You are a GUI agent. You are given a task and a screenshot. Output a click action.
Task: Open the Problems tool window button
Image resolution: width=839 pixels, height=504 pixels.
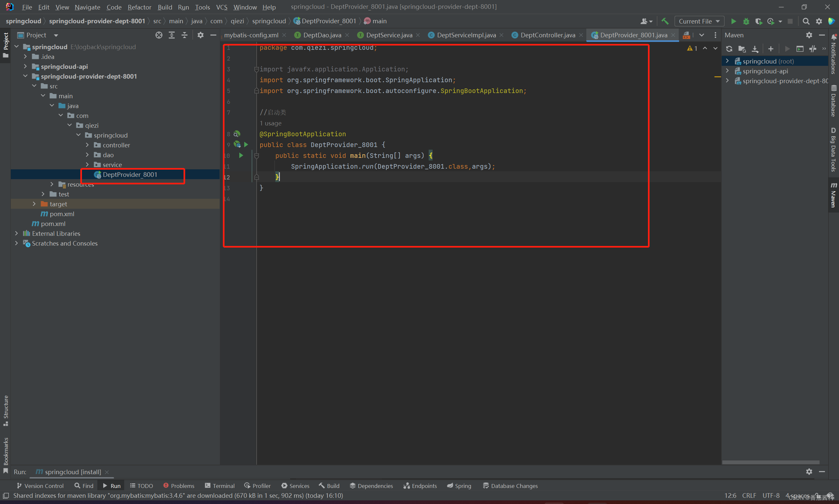pyautogui.click(x=179, y=486)
